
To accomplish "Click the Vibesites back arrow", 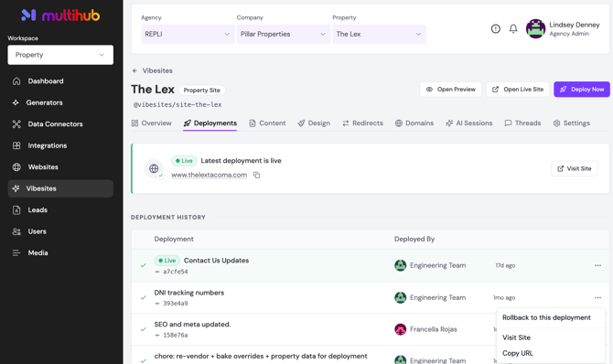I will pos(134,70).
